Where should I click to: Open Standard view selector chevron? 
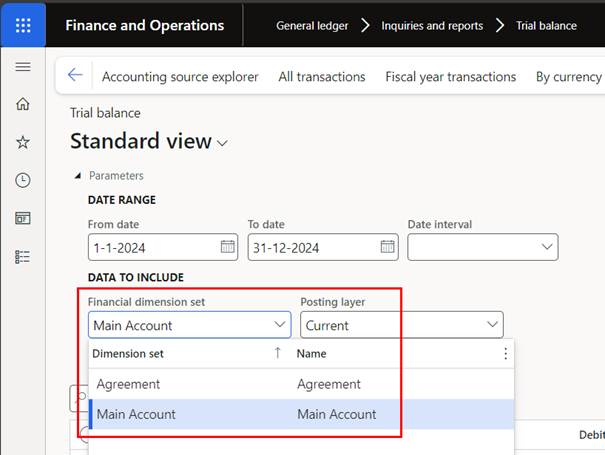222,143
